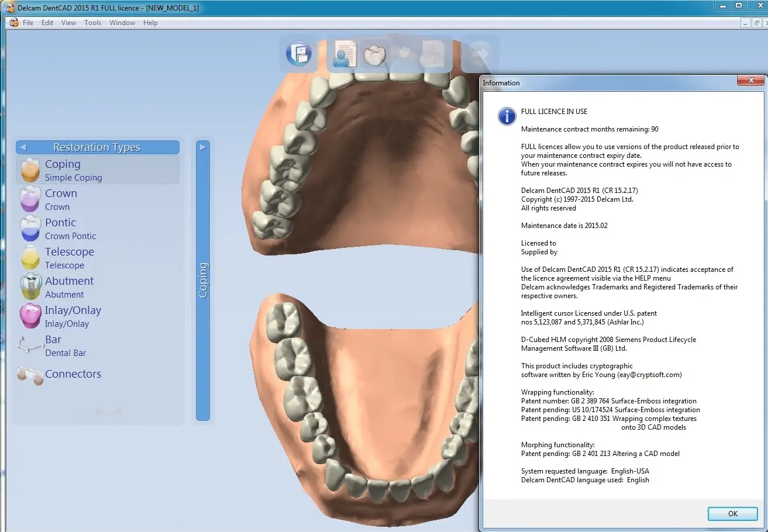Open the Help menu
The image size is (768, 532).
coord(150,23)
